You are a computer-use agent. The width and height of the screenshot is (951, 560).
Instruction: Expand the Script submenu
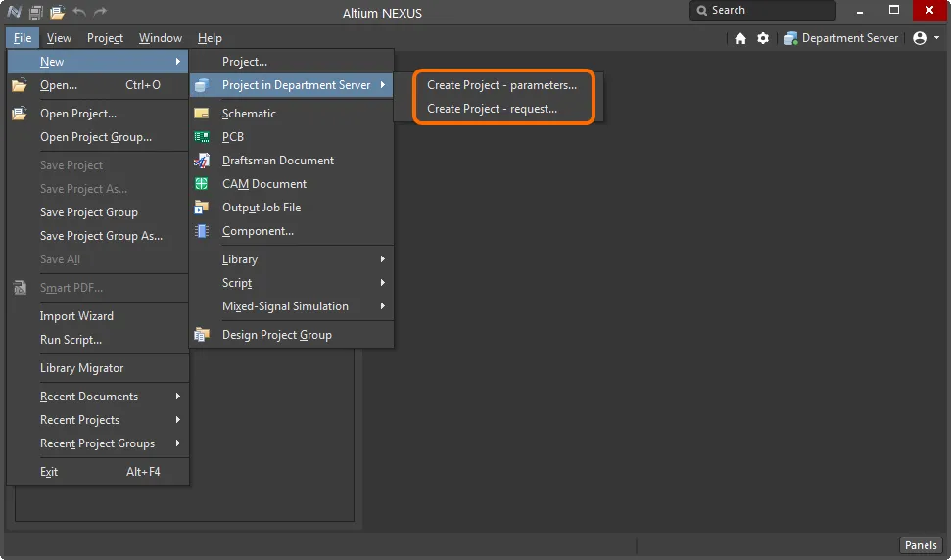tap(292, 283)
